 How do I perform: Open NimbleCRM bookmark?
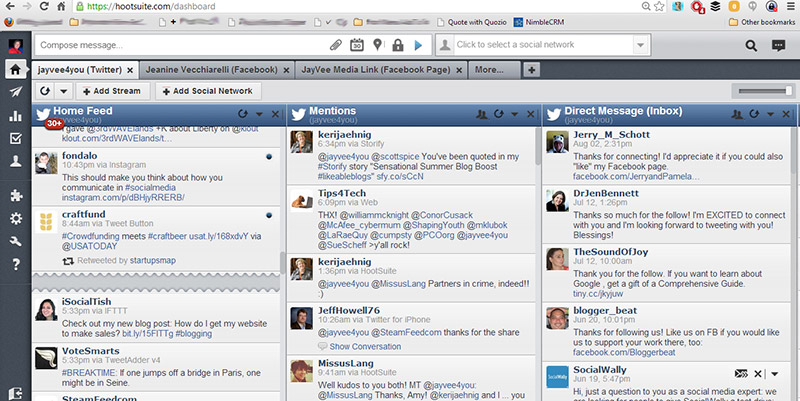(539, 22)
